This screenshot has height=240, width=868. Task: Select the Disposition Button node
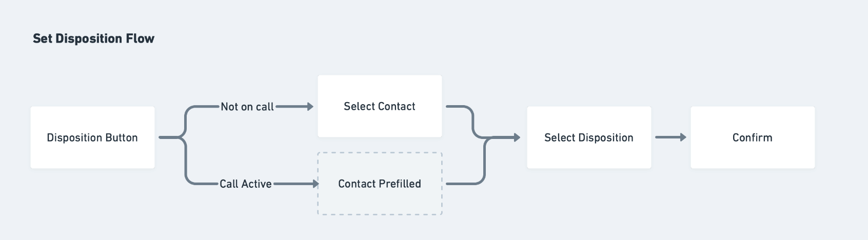pos(92,137)
